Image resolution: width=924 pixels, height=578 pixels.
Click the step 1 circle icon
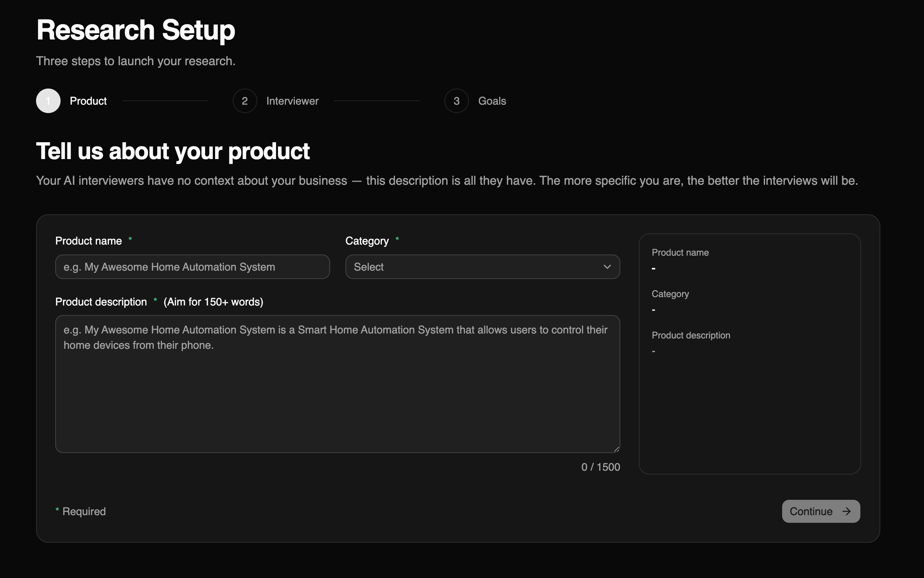(48, 101)
